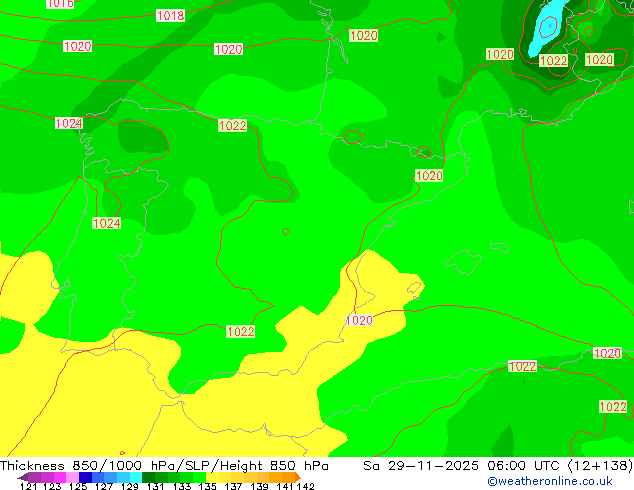Viewport: 634px width, 490px height.
Task: Click the legend value 121
Action: 28,486
